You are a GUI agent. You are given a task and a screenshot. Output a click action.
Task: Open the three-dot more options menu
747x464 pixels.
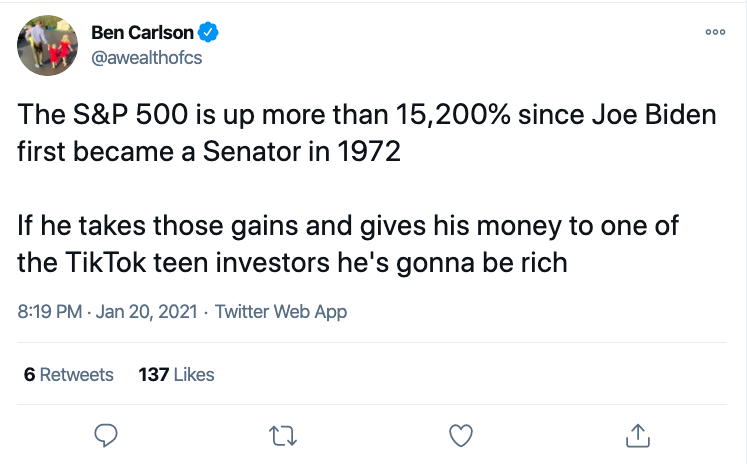pyautogui.click(x=714, y=32)
